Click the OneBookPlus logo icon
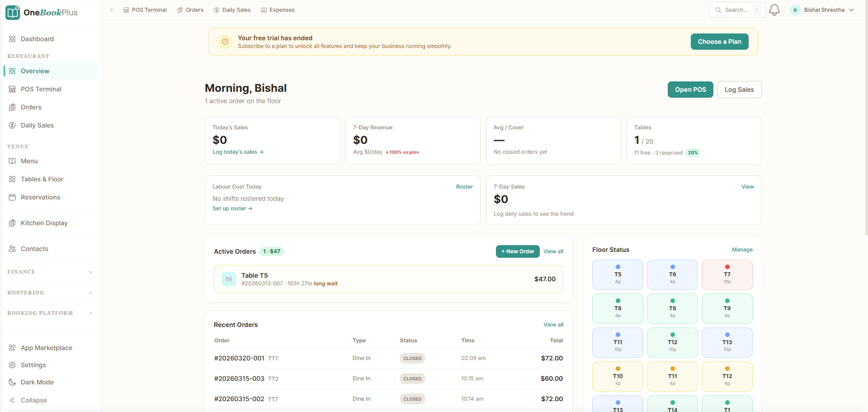The width and height of the screenshot is (868, 412). [x=13, y=13]
